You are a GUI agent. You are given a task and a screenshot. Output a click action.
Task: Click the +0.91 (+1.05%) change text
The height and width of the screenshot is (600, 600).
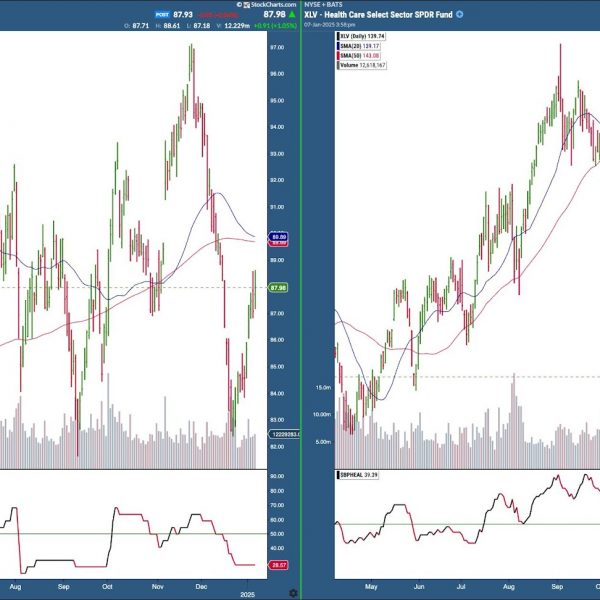(275, 26)
